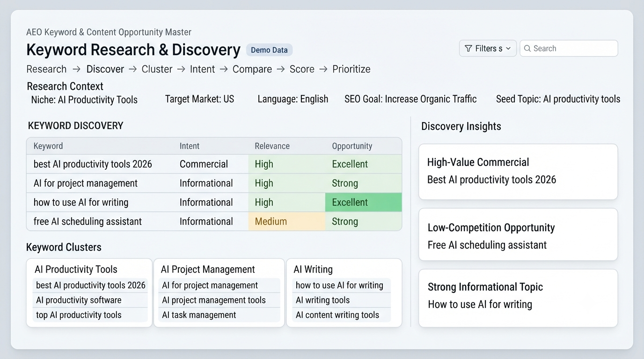
Task: Open the Intent workflow step
Action: [202, 69]
